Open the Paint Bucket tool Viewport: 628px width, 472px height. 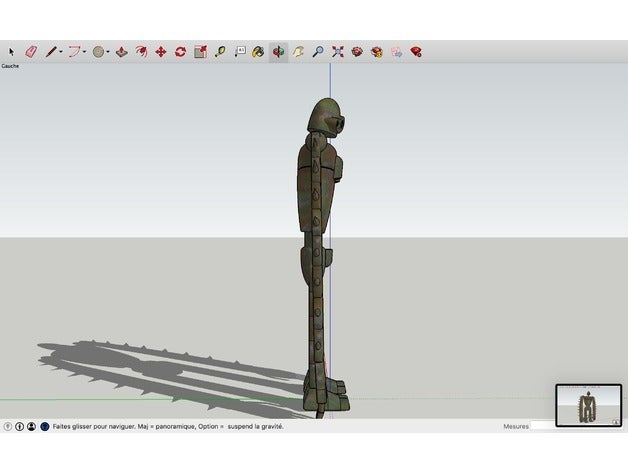coord(258,51)
